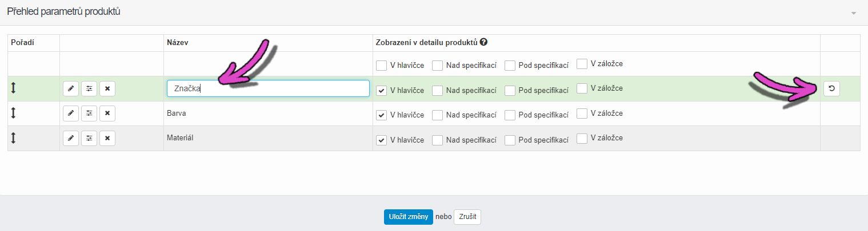This screenshot has width=868, height=231.
Task: Click the Název column header
Action: pos(178,43)
